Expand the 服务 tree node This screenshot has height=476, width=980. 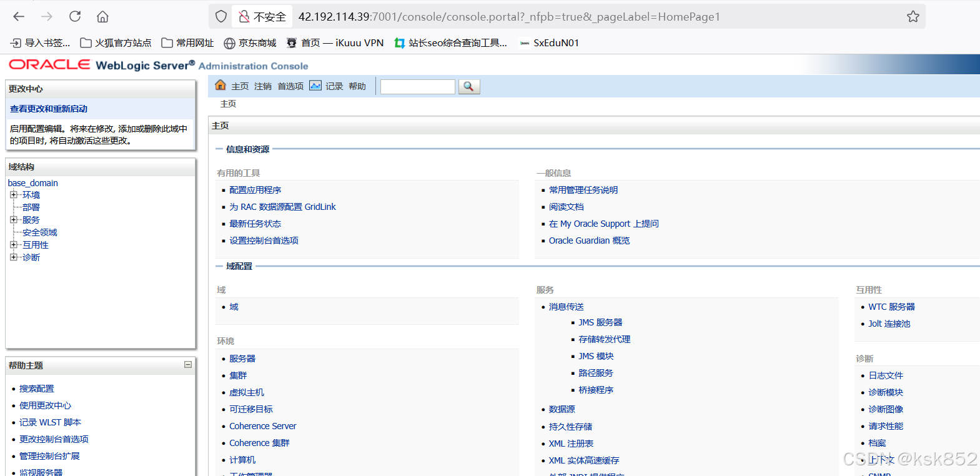tap(14, 220)
